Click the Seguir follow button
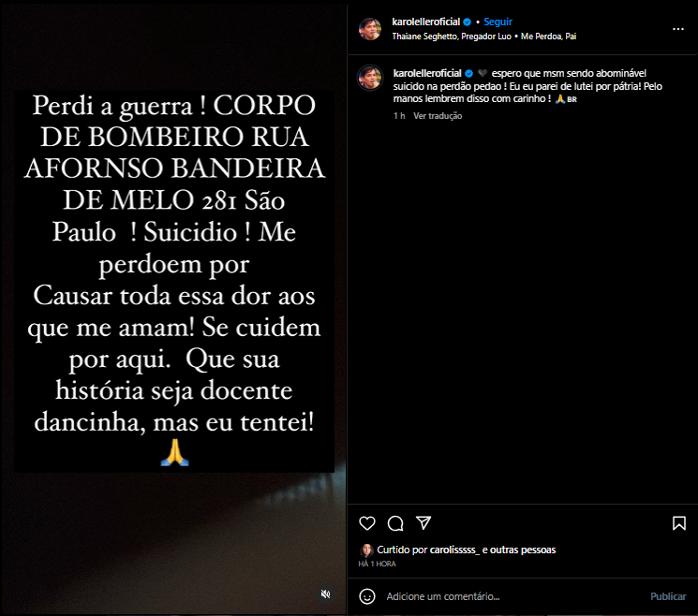This screenshot has width=698, height=616. 498,22
